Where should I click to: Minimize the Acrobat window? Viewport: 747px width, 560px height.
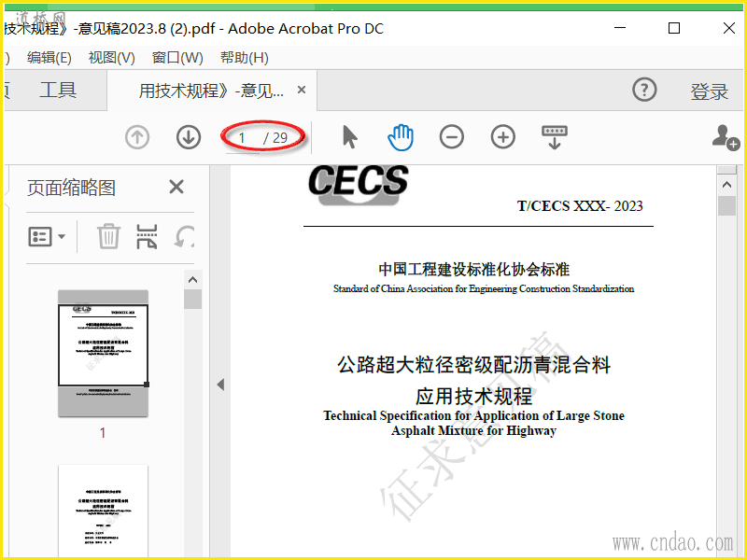point(620,28)
